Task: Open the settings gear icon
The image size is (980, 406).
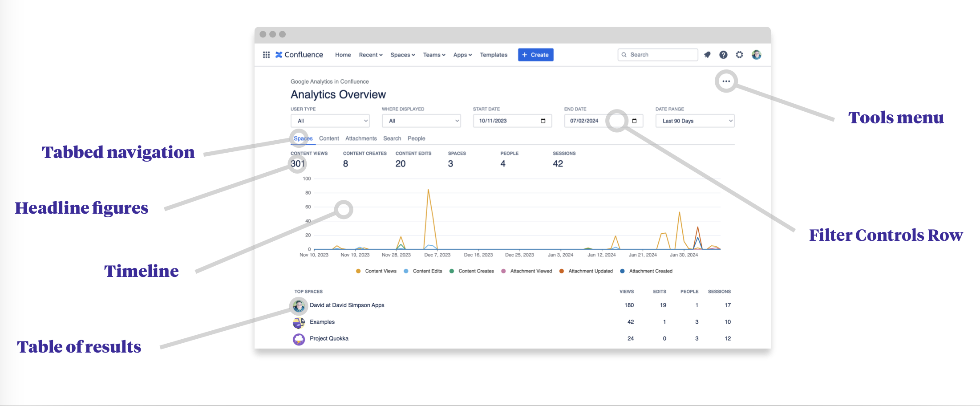Action: point(739,55)
